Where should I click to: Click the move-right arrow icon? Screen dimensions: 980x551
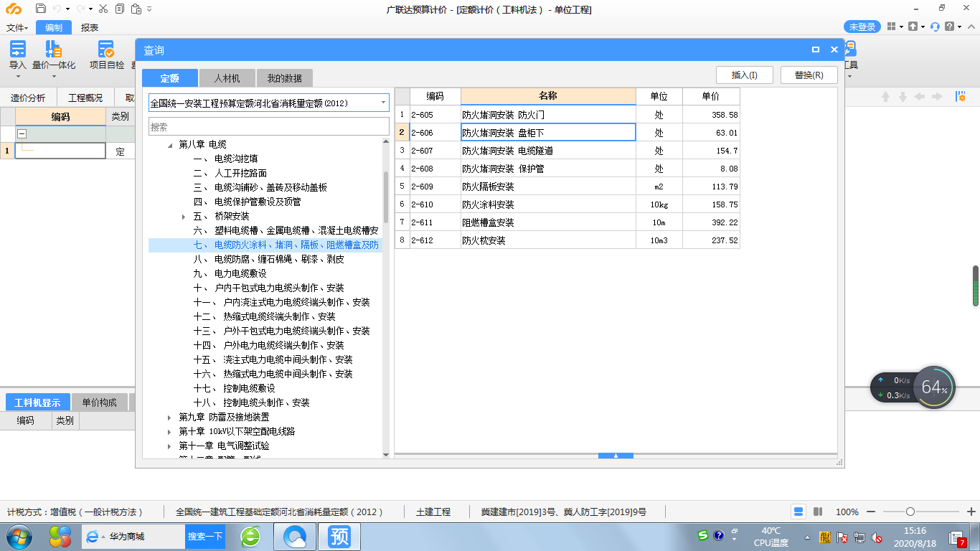click(937, 97)
